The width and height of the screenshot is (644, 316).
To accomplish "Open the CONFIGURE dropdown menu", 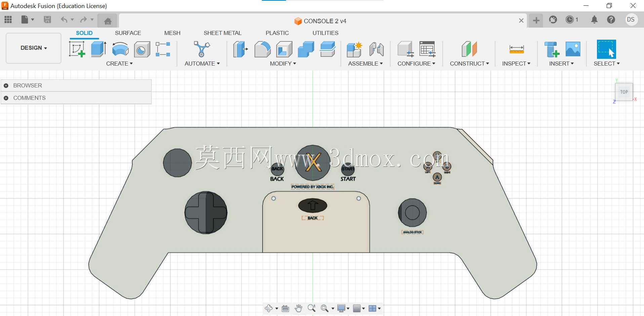I will [416, 64].
